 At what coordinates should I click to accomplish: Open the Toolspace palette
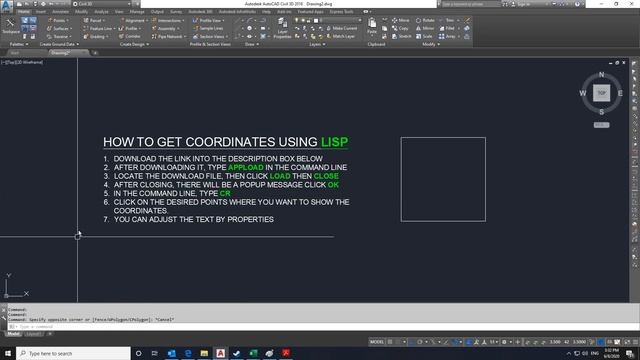(x=10, y=26)
